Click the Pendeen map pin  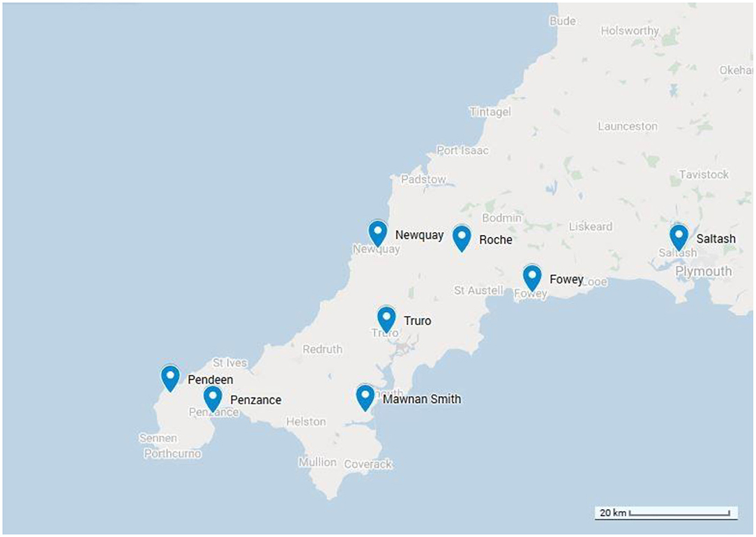tap(170, 379)
